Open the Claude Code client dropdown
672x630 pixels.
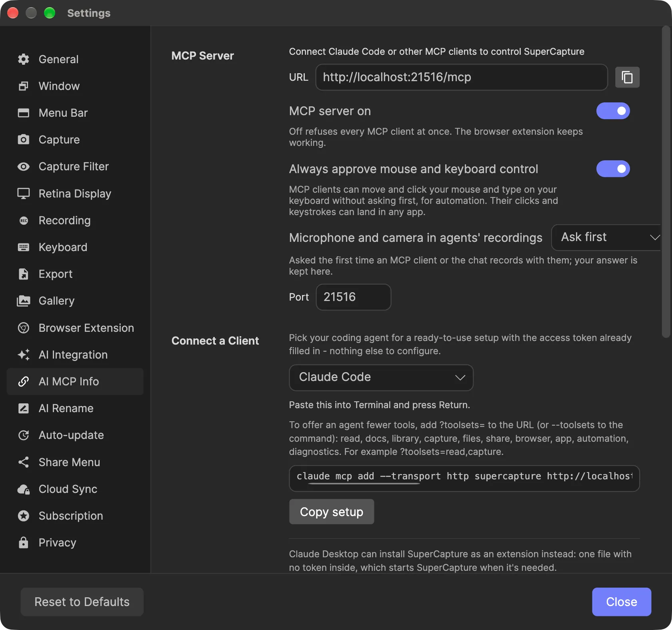point(381,377)
